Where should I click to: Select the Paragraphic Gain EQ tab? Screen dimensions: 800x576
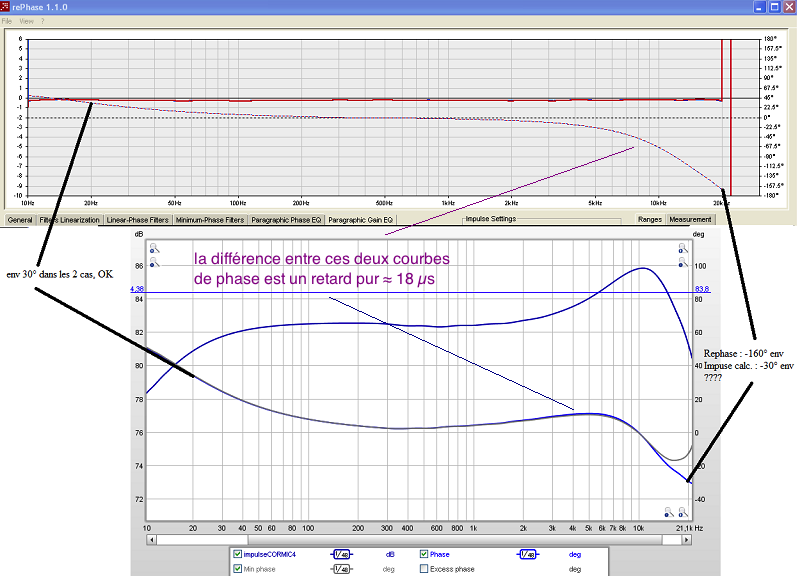coord(360,220)
